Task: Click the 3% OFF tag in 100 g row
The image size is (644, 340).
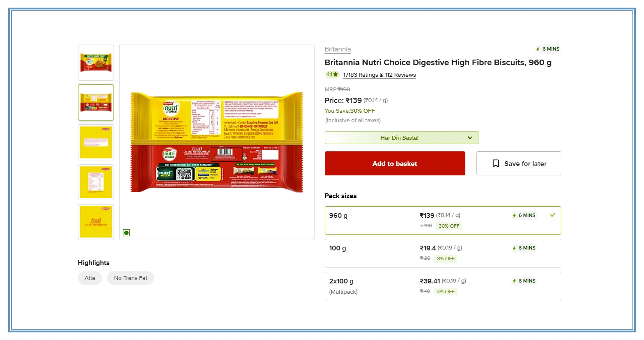Action: coord(446,259)
